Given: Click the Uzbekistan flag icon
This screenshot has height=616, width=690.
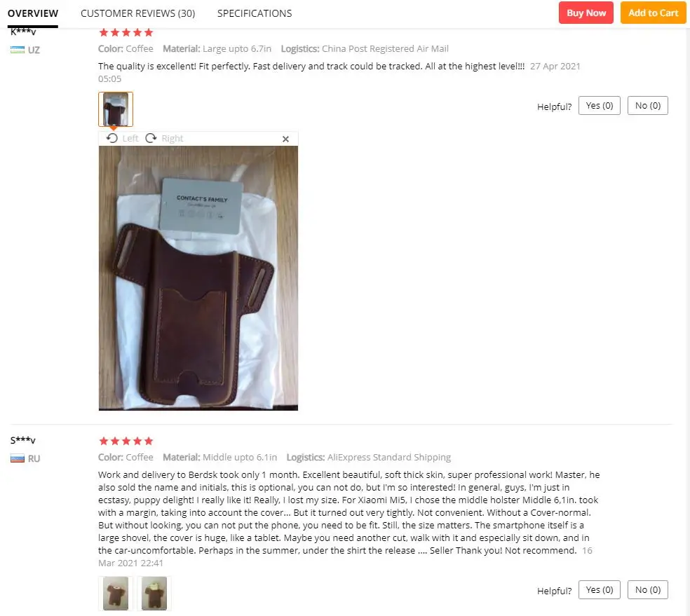Looking at the screenshot, I should (x=18, y=50).
